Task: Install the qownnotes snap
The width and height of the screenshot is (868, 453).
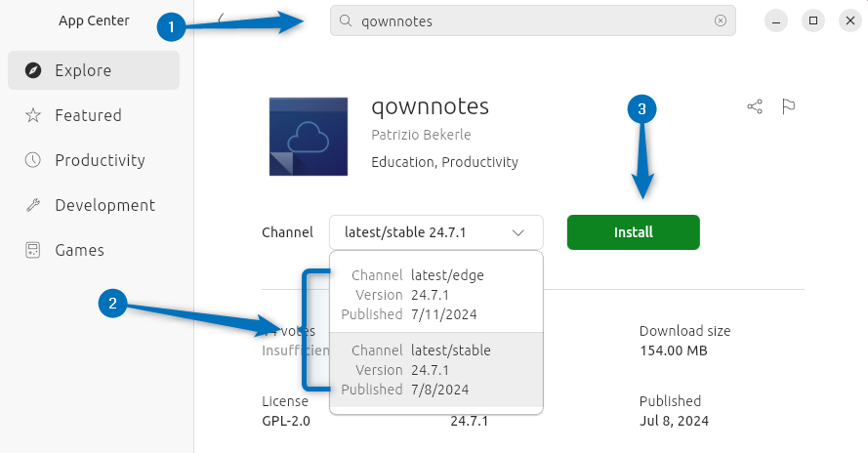Action: pyautogui.click(x=634, y=232)
